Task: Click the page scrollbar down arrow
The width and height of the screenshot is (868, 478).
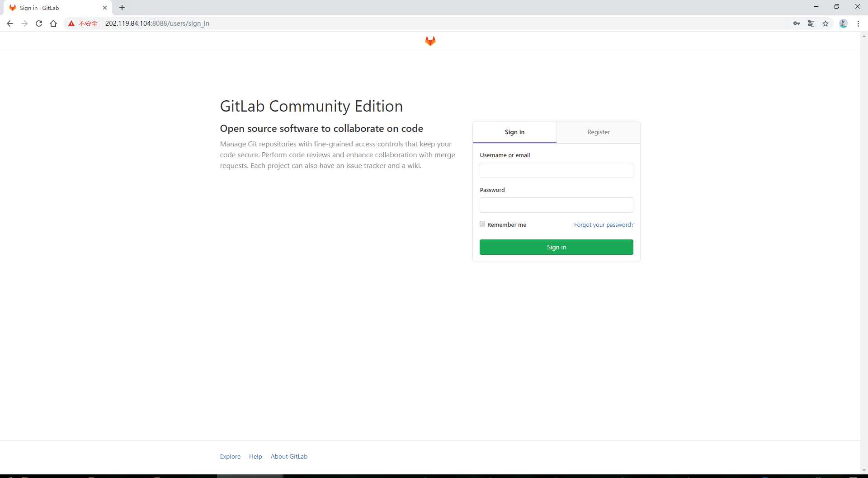Action: (864, 470)
